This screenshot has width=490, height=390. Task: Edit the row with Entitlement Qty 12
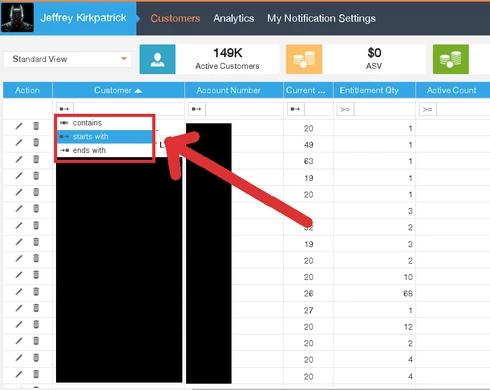coord(19,325)
